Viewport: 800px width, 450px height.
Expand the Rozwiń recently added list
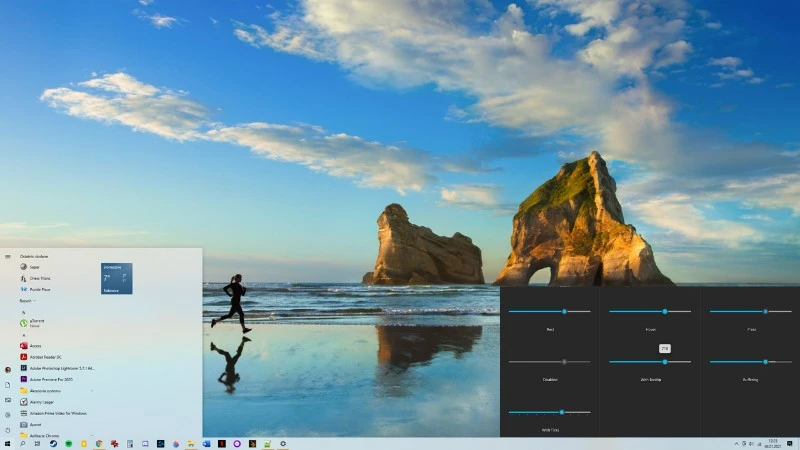[x=28, y=301]
